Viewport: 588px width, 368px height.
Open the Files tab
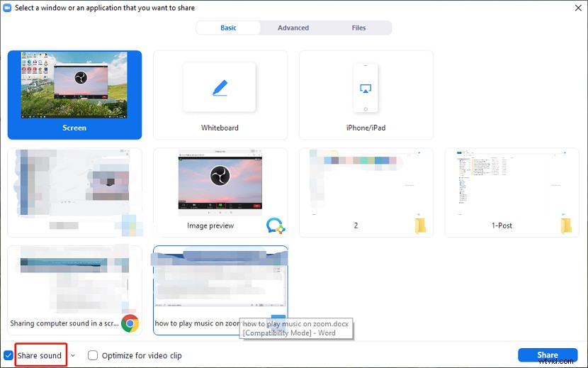(x=358, y=28)
